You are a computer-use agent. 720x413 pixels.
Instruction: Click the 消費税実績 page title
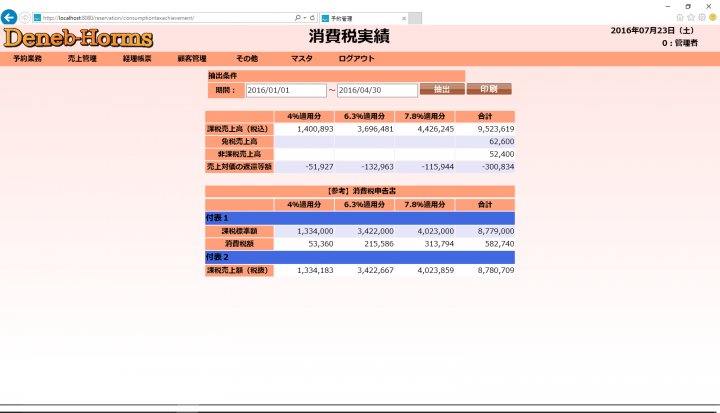[349, 36]
